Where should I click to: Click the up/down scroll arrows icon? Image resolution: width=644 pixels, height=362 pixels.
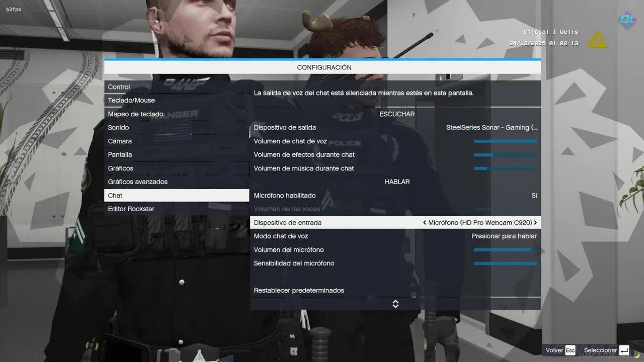coord(395,304)
